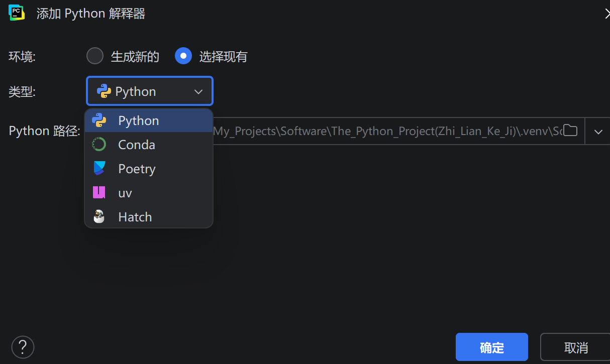The height and width of the screenshot is (364, 610).
Task: Close the add interpreter dialog
Action: 607,14
